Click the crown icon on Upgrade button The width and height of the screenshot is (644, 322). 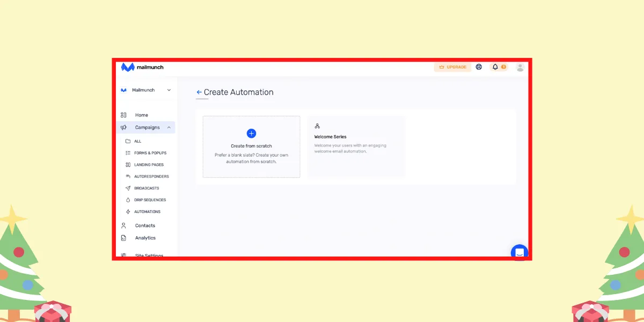442,67
